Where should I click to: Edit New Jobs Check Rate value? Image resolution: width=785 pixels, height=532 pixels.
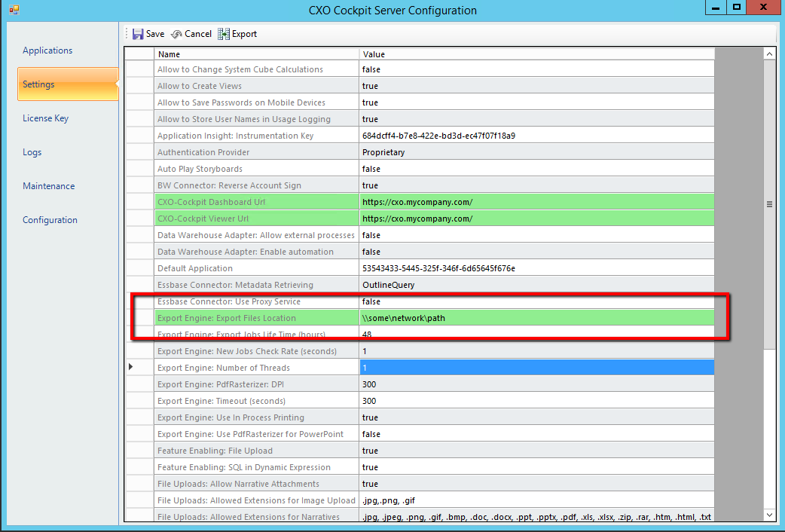click(536, 351)
